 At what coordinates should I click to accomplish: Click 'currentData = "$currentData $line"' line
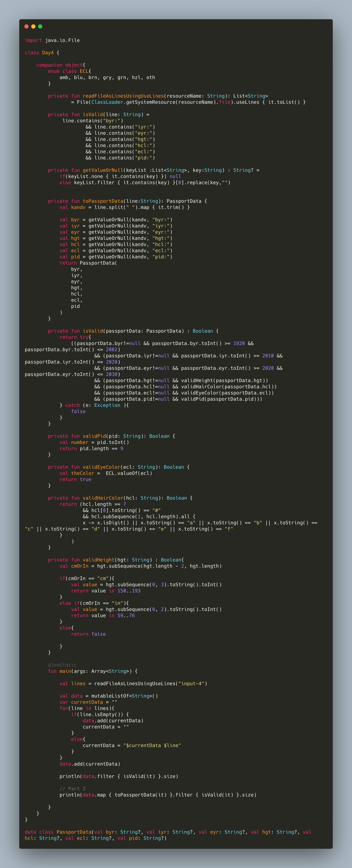tap(132, 745)
